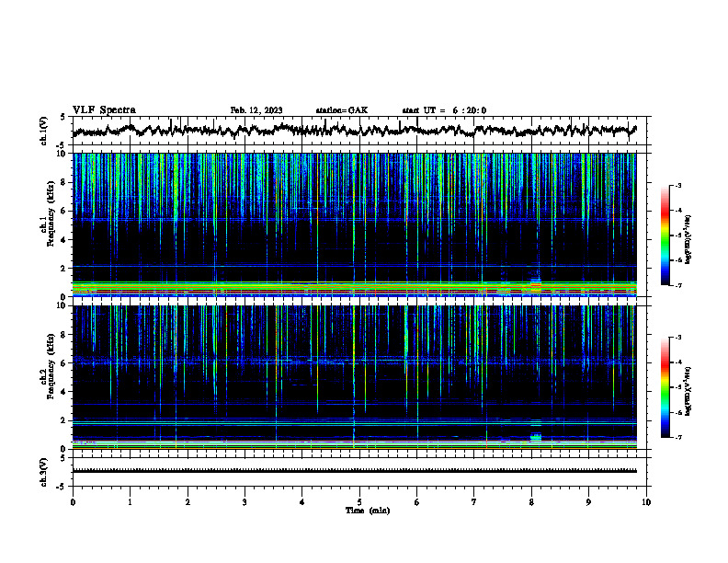This screenshot has width=728, height=563.
Task: Click the 2 kHz horizontal line in ch.1 spectrogram
Action: (355, 266)
